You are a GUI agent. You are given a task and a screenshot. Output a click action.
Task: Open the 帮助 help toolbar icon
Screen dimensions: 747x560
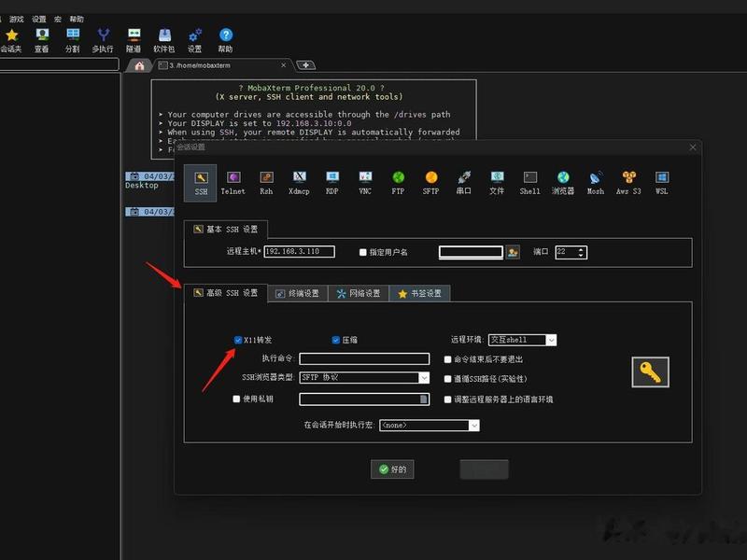tap(226, 40)
